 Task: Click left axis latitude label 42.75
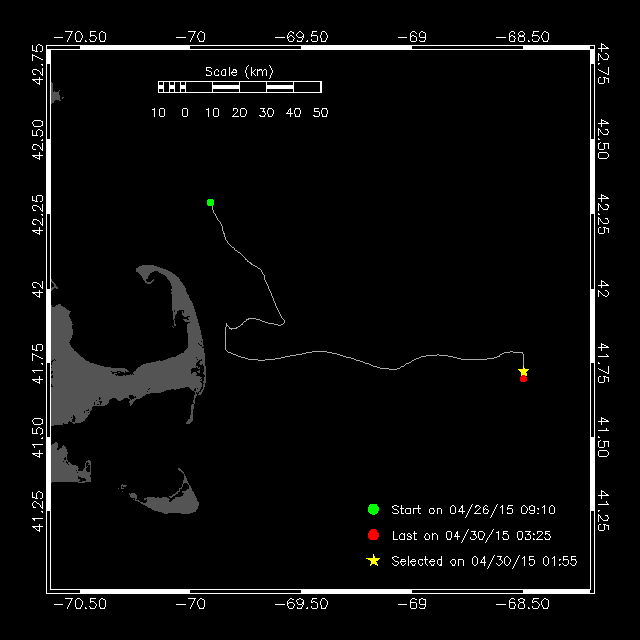(38, 64)
